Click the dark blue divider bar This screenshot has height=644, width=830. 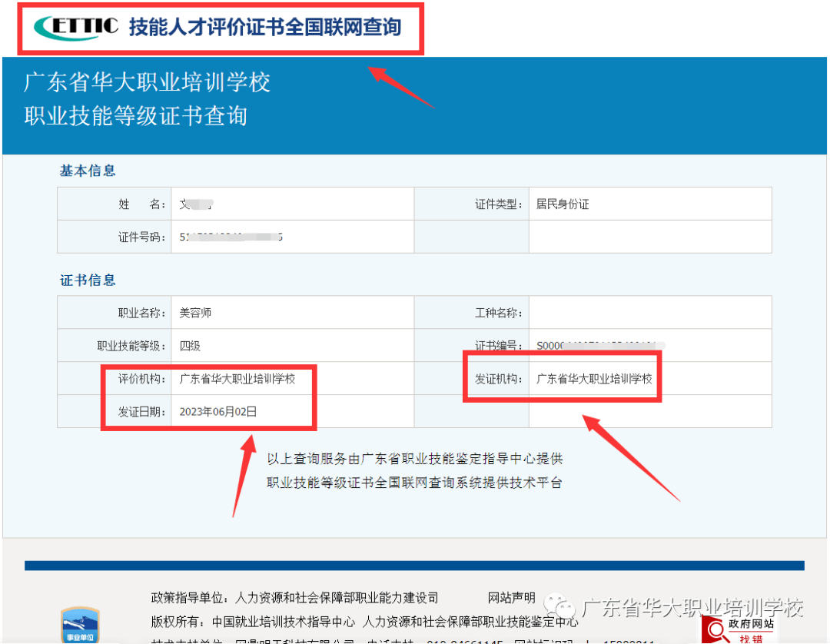click(415, 565)
